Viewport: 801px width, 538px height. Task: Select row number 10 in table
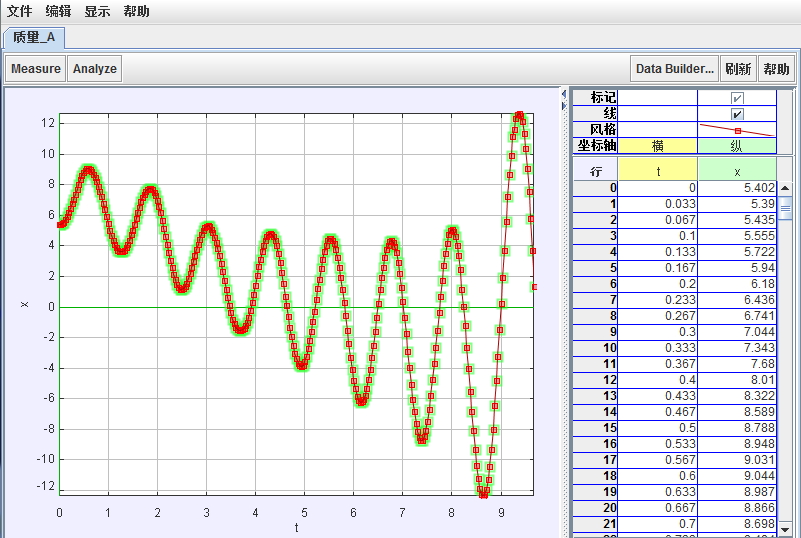point(596,348)
